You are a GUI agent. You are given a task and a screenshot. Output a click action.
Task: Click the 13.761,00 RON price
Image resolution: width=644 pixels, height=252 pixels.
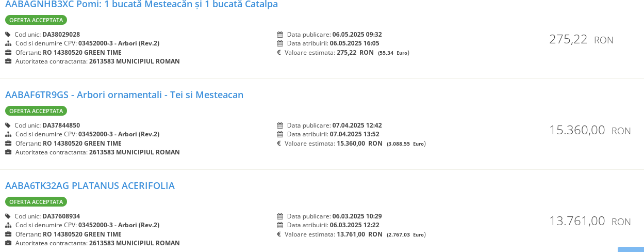tap(590, 221)
